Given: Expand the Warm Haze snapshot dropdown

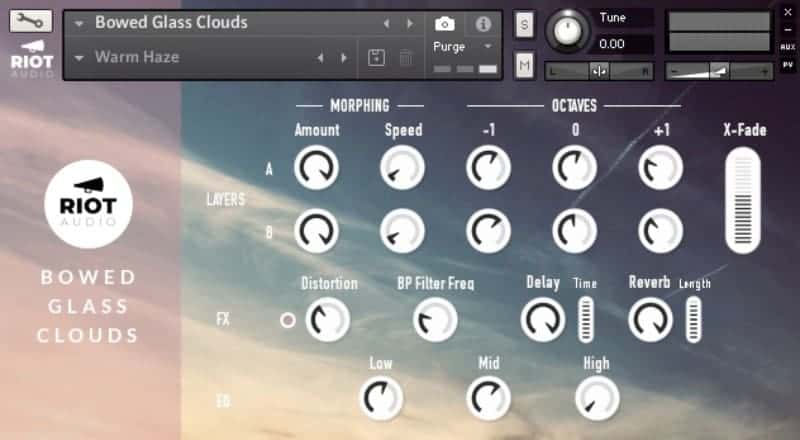Looking at the screenshot, I should pyautogui.click(x=79, y=58).
